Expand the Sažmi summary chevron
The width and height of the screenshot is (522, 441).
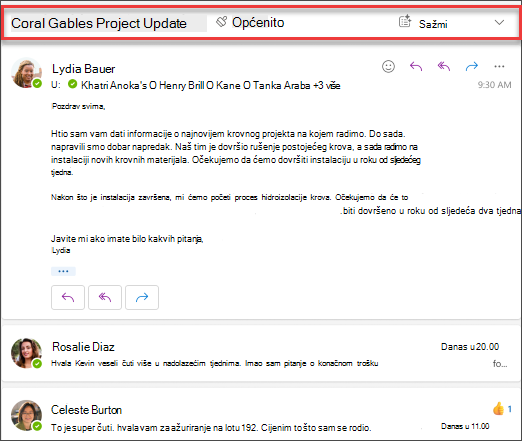pyautogui.click(x=499, y=23)
